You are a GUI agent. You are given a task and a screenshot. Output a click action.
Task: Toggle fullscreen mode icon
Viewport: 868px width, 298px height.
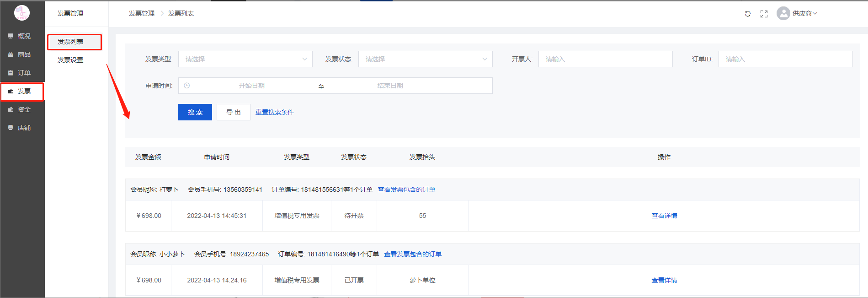coord(764,14)
